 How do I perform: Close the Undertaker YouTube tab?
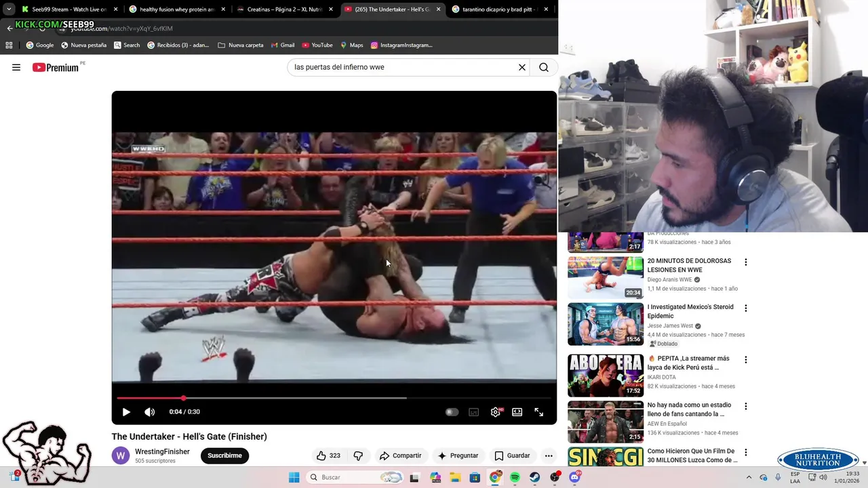438,9
